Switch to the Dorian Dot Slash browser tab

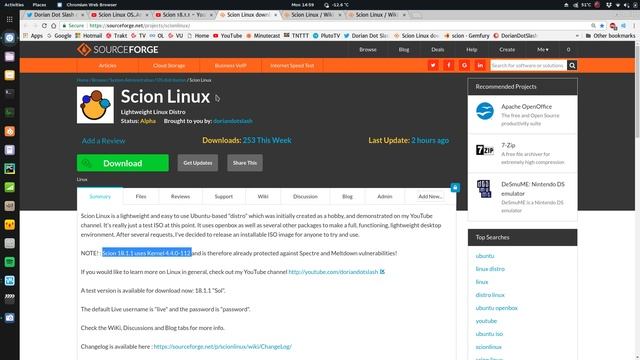coord(54,15)
